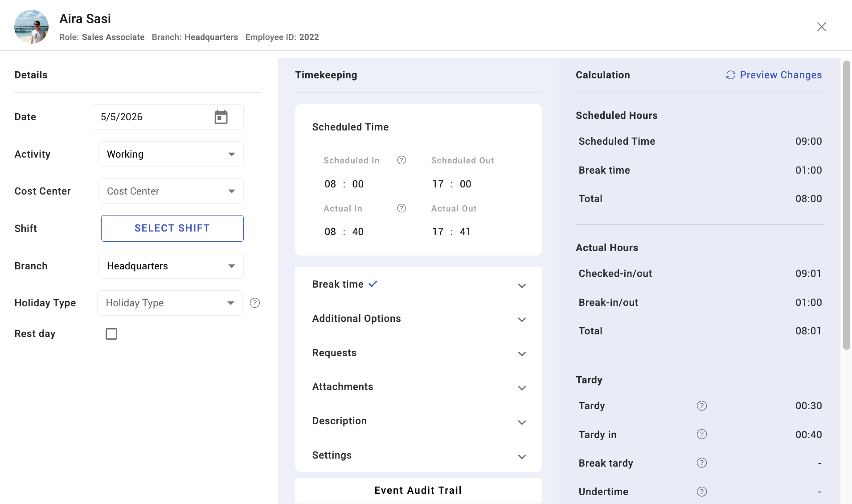This screenshot has width=852, height=504.
Task: Click the Actual Hours Total value 08:01
Action: click(809, 331)
